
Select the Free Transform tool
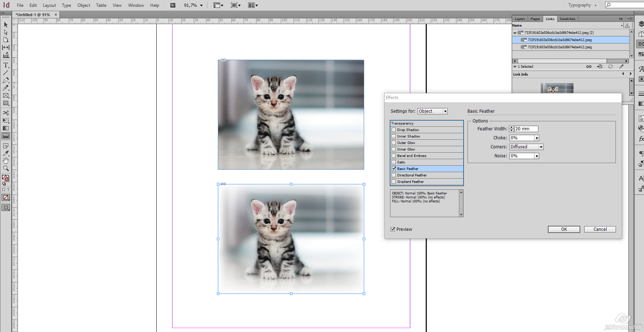[6, 121]
